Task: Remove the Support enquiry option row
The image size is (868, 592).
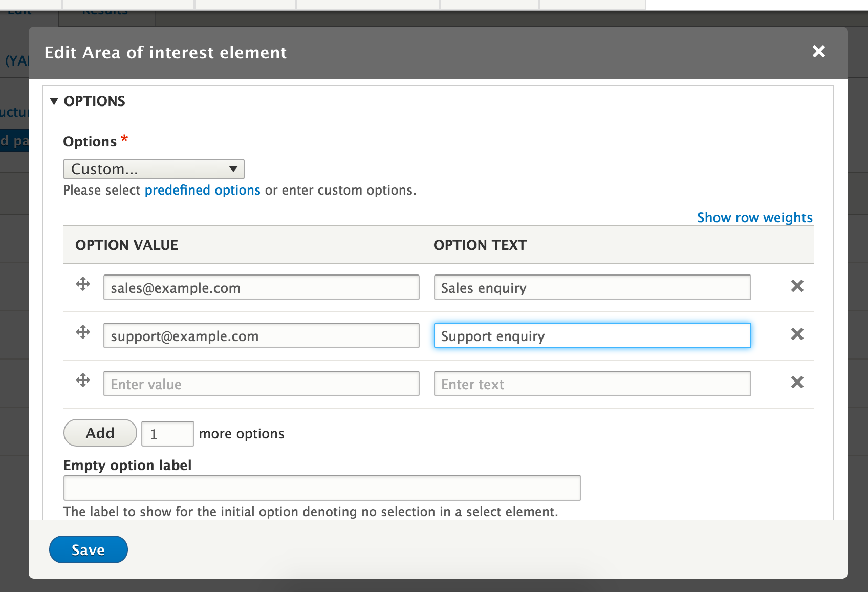Action: 797,334
